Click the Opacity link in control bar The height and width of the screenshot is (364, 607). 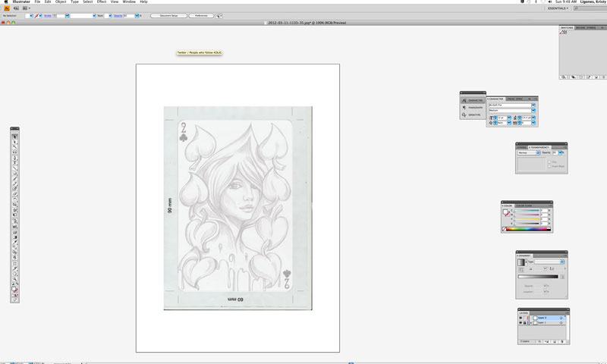tap(118, 16)
